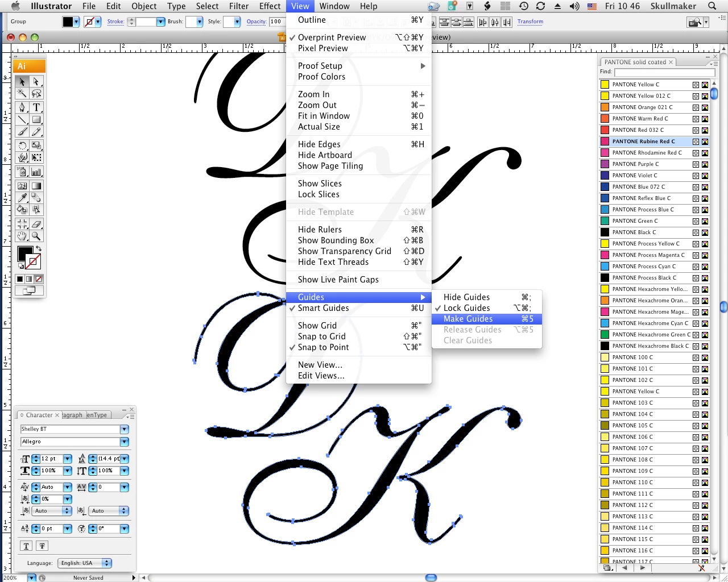Screen dimensions: 728x582
Task: Click the Opacity link in control bar
Action: [257, 22]
